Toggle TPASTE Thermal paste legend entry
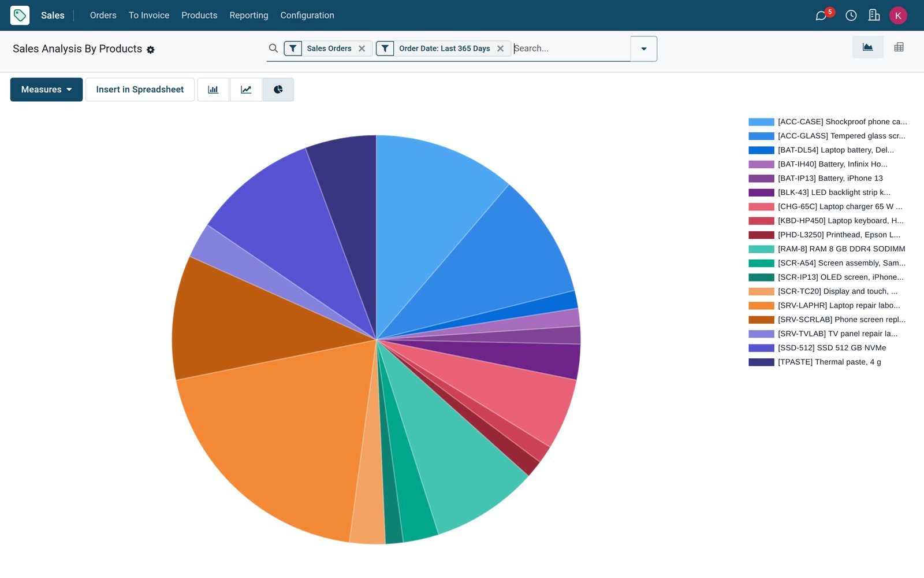Image resolution: width=924 pixels, height=578 pixels. [x=815, y=362]
